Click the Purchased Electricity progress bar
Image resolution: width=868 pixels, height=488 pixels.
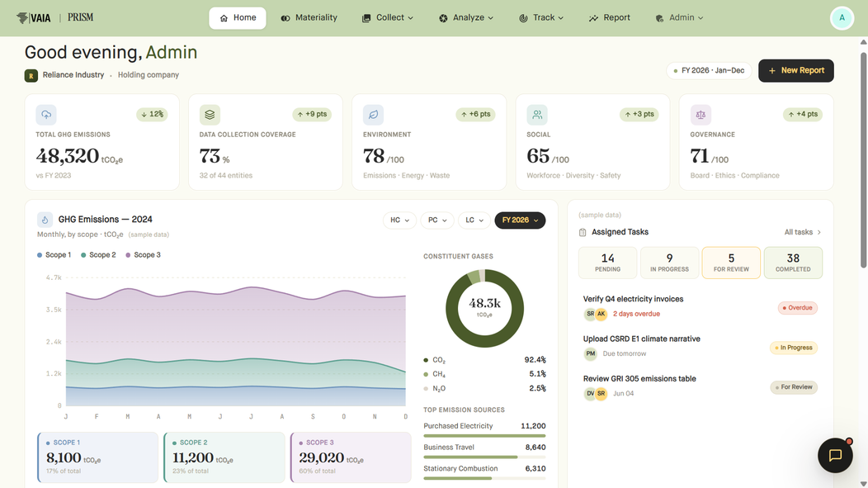(484, 436)
